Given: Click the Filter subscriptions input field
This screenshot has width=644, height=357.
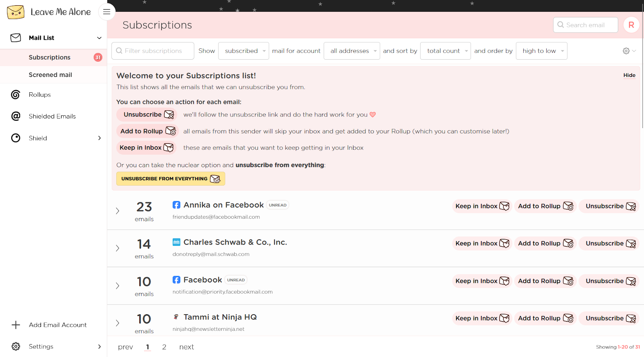Looking at the screenshot, I should click(153, 51).
